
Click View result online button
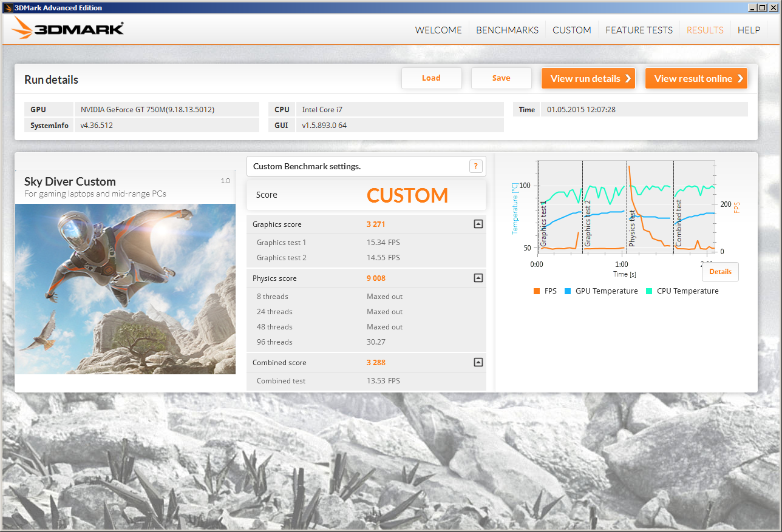point(696,78)
